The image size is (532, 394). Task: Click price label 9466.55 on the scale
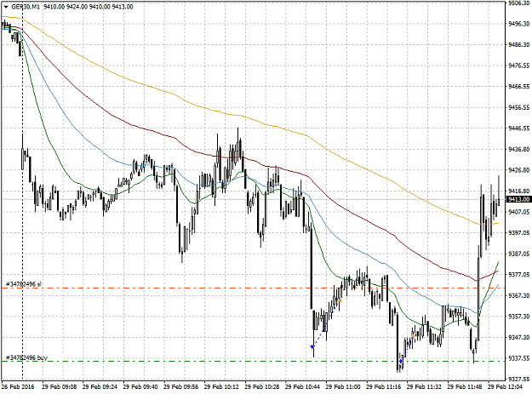click(518, 87)
